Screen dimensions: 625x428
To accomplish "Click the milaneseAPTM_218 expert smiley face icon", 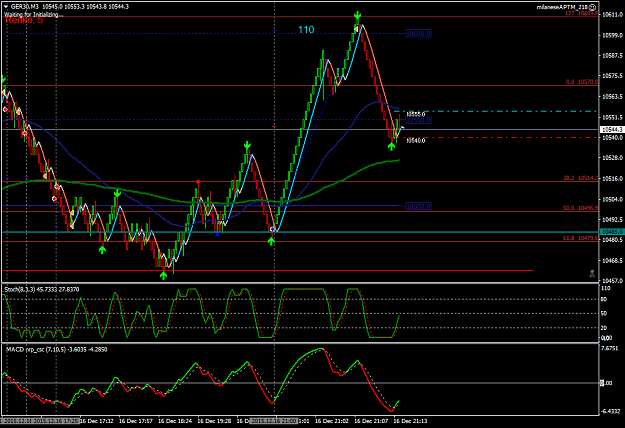I will pos(593,7).
